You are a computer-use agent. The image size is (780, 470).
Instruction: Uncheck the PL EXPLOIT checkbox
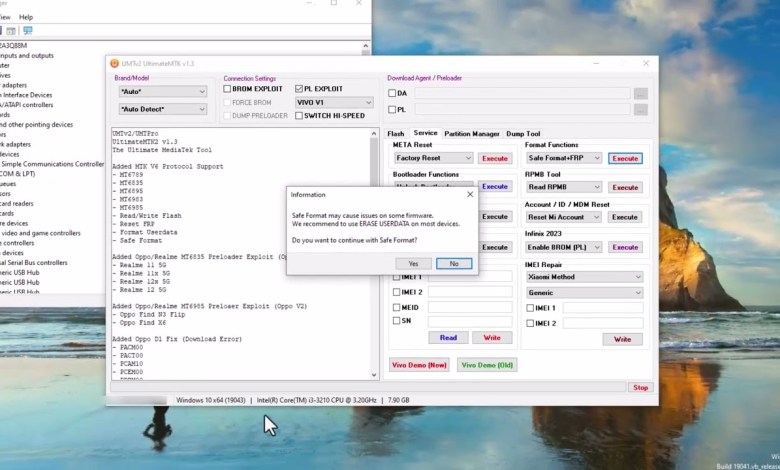point(298,89)
